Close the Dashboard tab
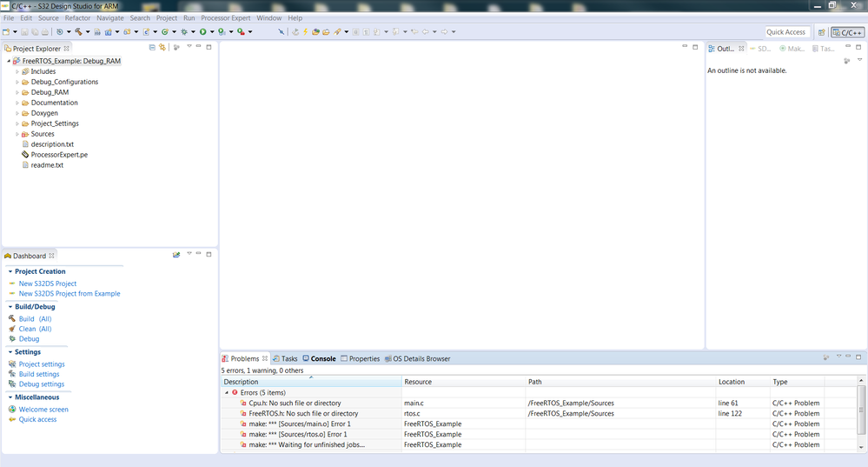The width and height of the screenshot is (868, 467). 51,256
